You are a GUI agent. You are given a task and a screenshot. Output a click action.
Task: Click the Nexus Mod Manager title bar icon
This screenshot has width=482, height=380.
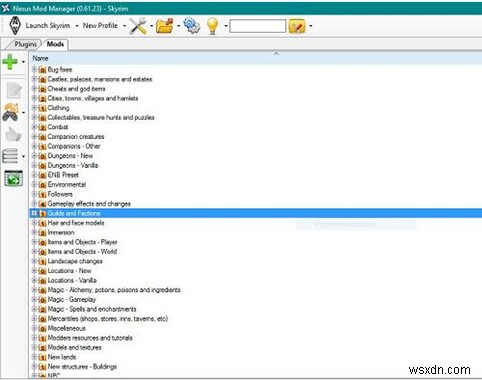click(x=6, y=8)
